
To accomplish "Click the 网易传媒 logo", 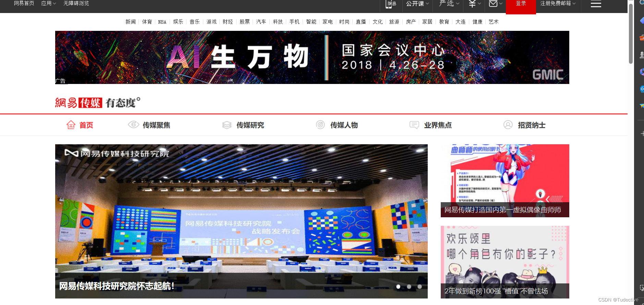I will 98,102.
